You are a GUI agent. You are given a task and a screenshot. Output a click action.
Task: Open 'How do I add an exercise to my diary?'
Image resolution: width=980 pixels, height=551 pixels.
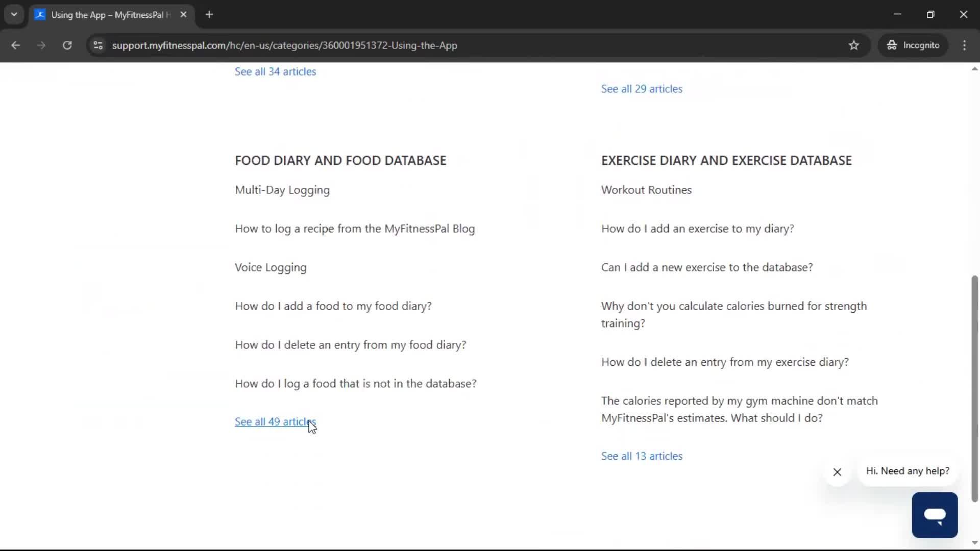click(x=698, y=229)
